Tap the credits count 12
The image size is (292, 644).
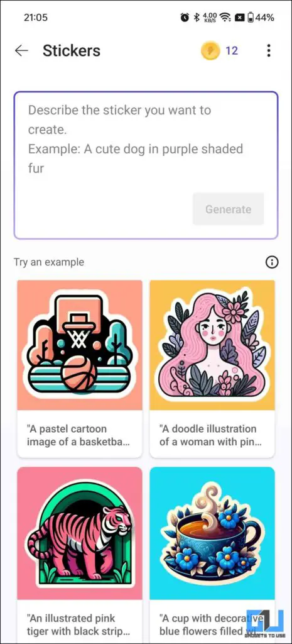click(x=232, y=50)
